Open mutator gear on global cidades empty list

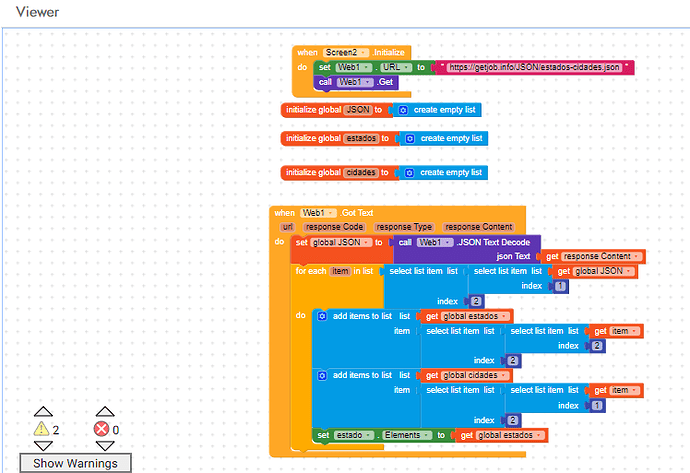(409, 173)
